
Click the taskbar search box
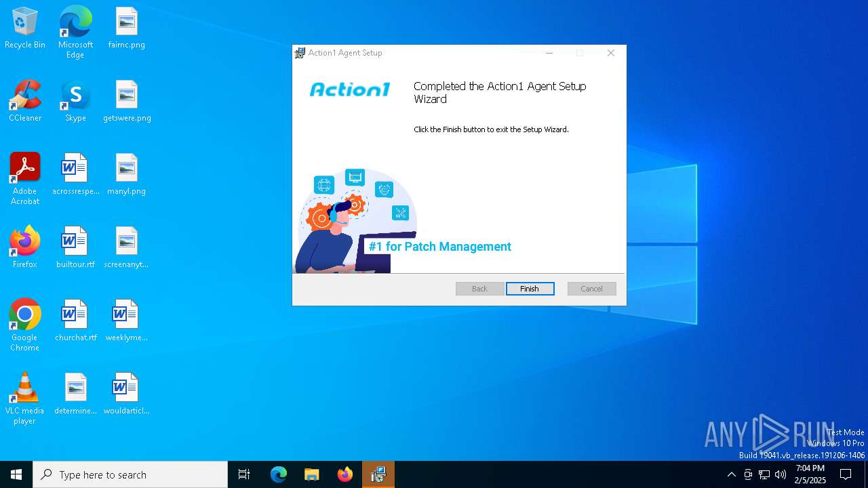click(130, 474)
